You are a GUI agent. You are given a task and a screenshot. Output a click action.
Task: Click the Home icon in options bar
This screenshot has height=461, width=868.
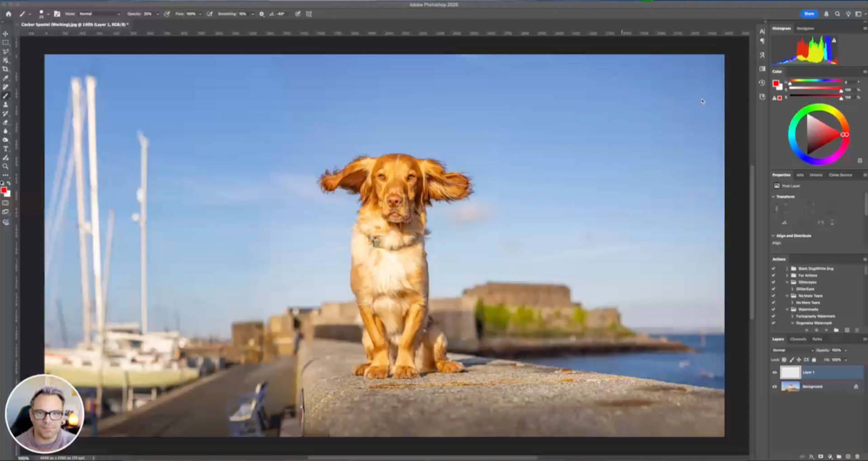pos(8,14)
